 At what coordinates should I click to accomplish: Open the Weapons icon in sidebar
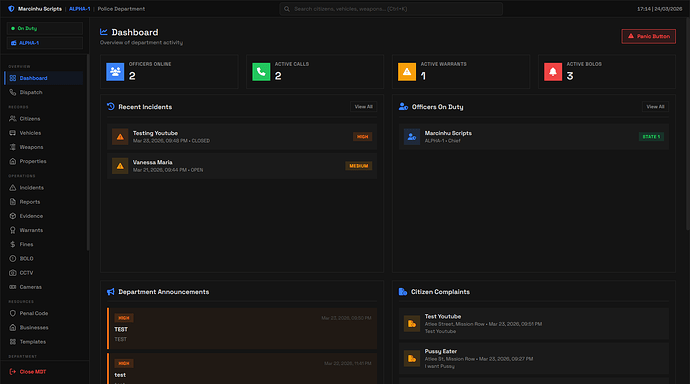pyautogui.click(x=13, y=147)
